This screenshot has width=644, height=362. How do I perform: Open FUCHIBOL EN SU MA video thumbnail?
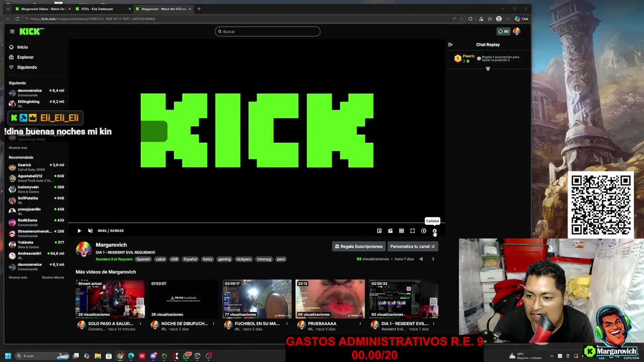257,299
